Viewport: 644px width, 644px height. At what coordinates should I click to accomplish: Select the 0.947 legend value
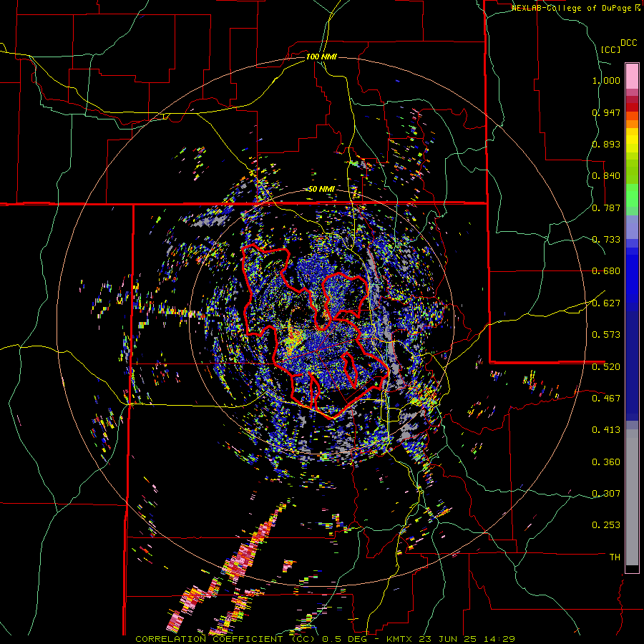(606, 112)
